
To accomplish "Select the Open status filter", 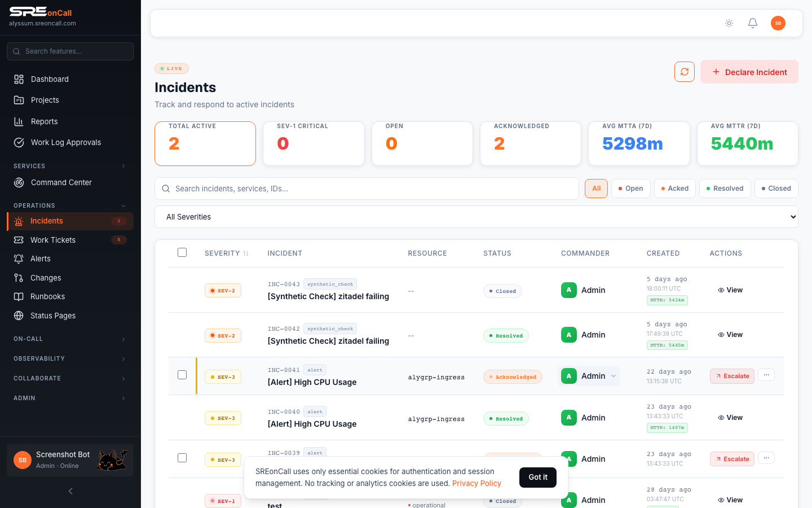I will click(x=630, y=189).
